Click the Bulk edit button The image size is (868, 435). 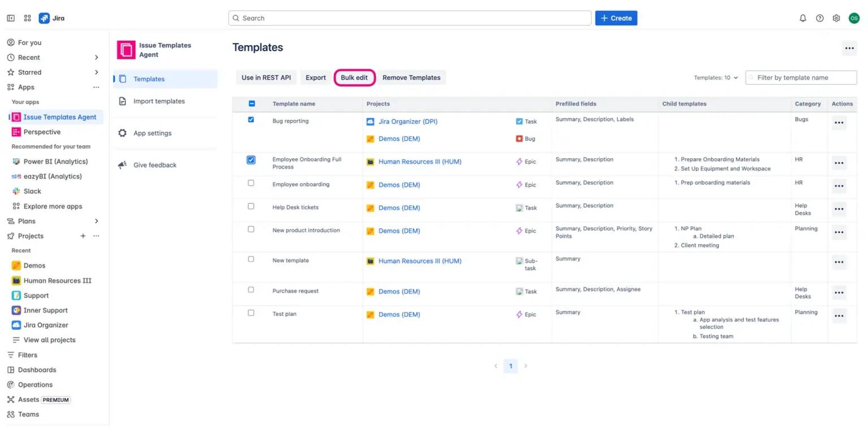[354, 77]
